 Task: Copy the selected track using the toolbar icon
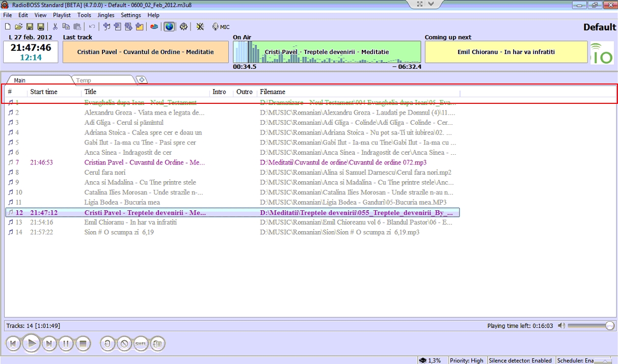point(66,26)
